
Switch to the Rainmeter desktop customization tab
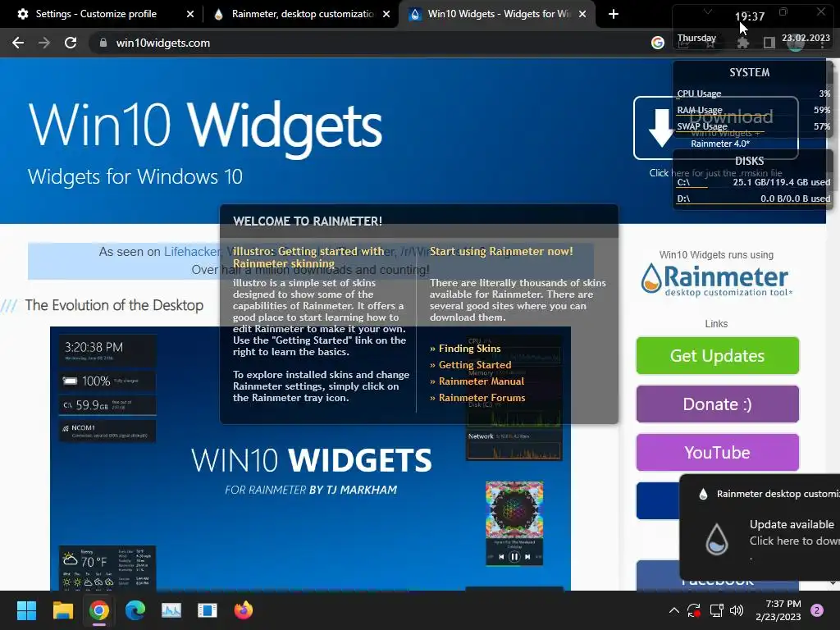303,14
